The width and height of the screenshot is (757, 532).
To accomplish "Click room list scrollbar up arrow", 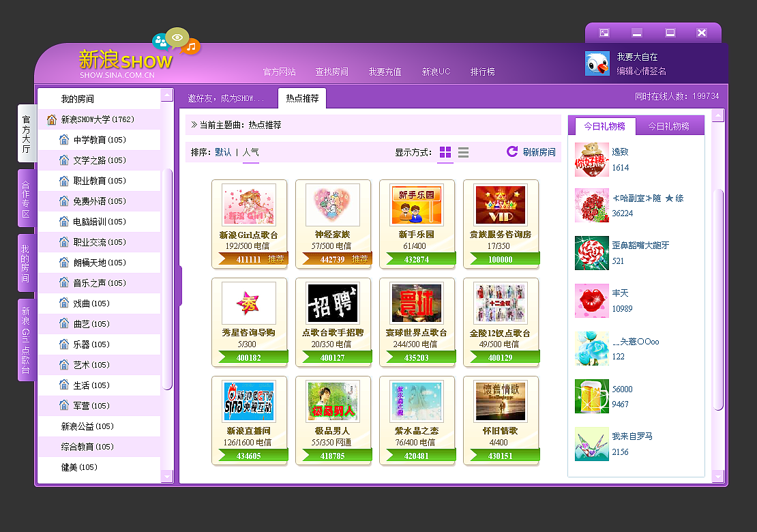I will [x=167, y=95].
